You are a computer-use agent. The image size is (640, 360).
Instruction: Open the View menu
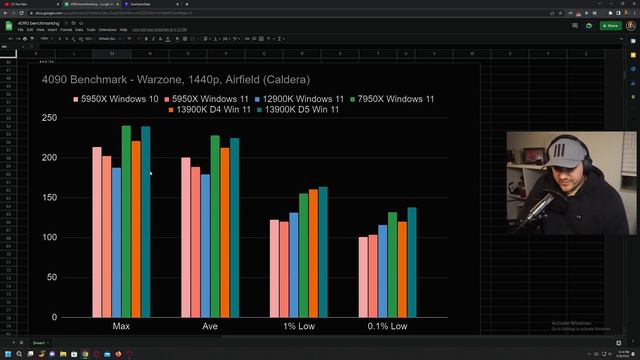point(40,30)
